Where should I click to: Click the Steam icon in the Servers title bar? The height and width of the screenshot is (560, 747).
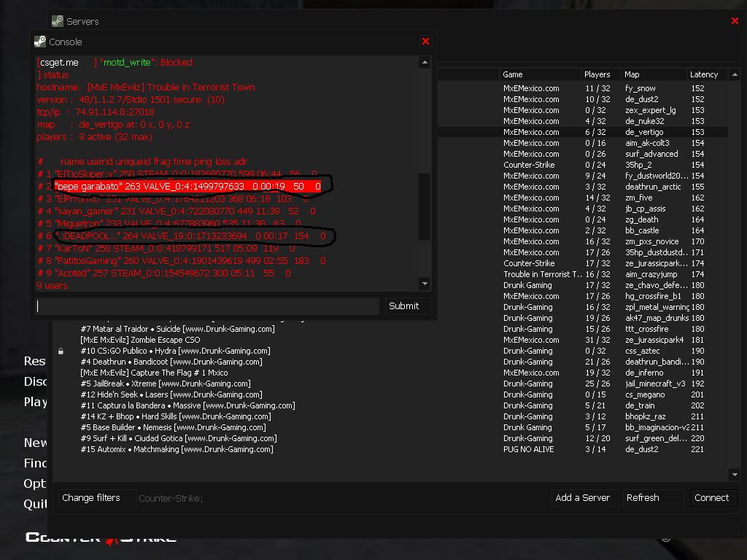(x=58, y=21)
